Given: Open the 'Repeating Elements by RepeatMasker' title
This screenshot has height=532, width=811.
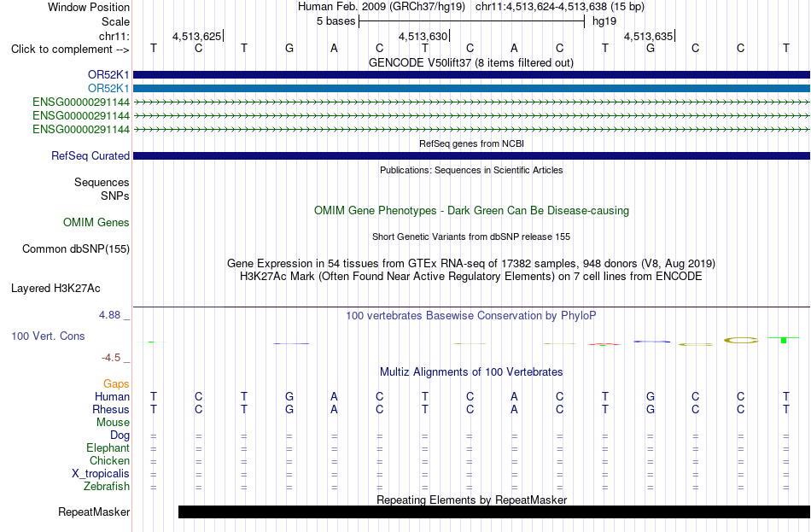Looking at the screenshot, I should coord(472,500).
